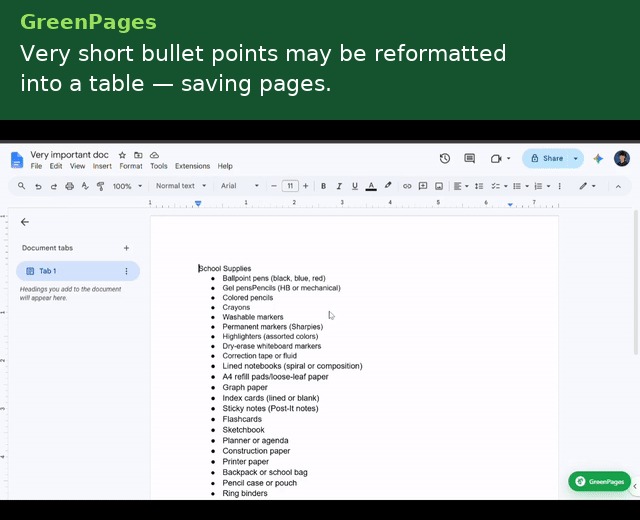The height and width of the screenshot is (520, 640).
Task: Open the text color picker
Action: click(x=371, y=187)
